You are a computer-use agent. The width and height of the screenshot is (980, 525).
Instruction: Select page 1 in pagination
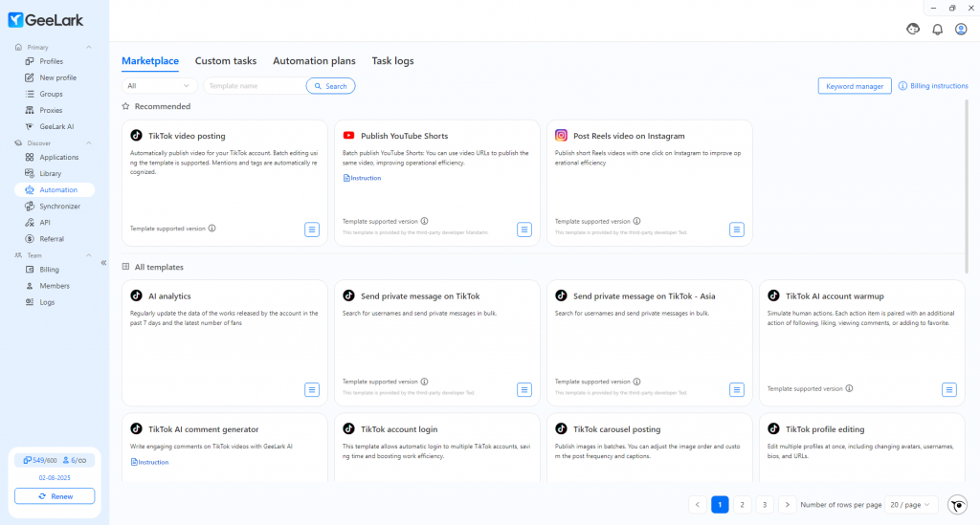(720, 504)
